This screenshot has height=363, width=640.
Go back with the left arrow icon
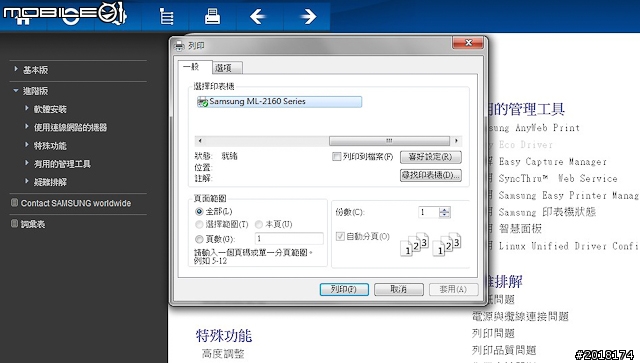click(x=258, y=17)
